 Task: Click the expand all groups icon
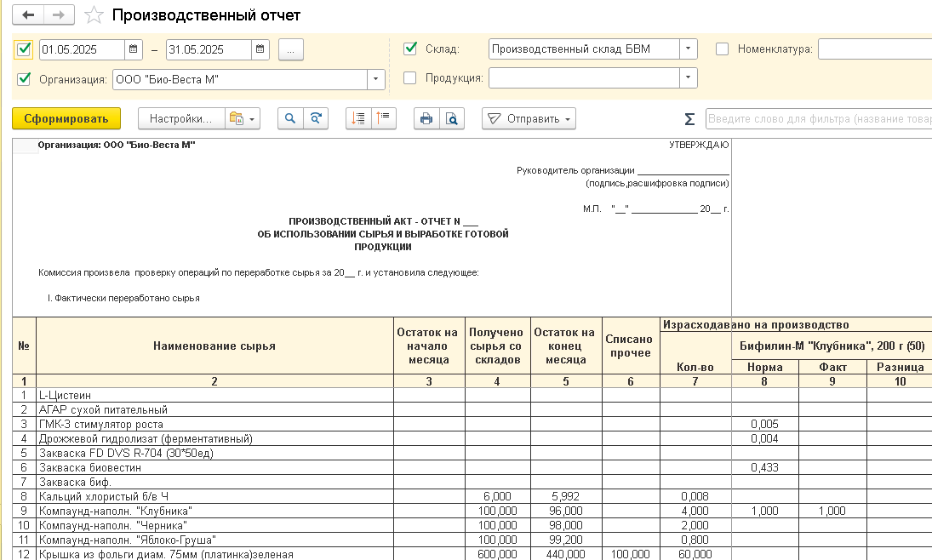[358, 119]
